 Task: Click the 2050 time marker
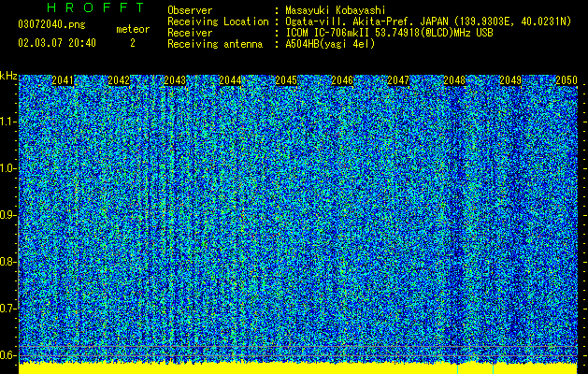(566, 80)
